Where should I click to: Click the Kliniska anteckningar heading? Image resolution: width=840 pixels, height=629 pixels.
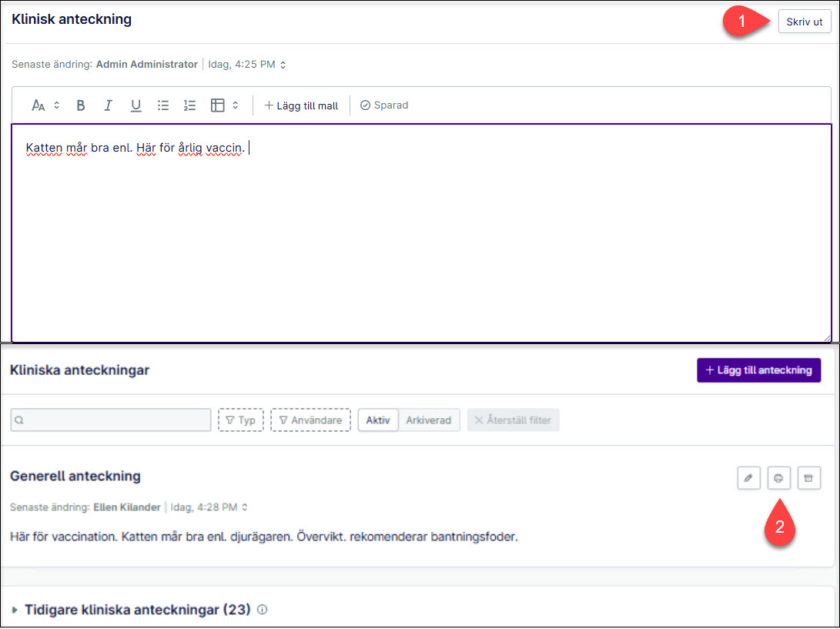point(80,370)
